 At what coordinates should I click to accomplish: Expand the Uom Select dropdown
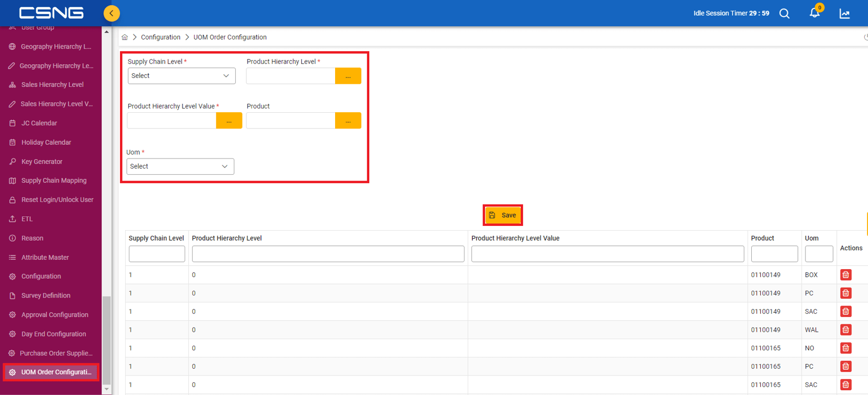(x=180, y=166)
